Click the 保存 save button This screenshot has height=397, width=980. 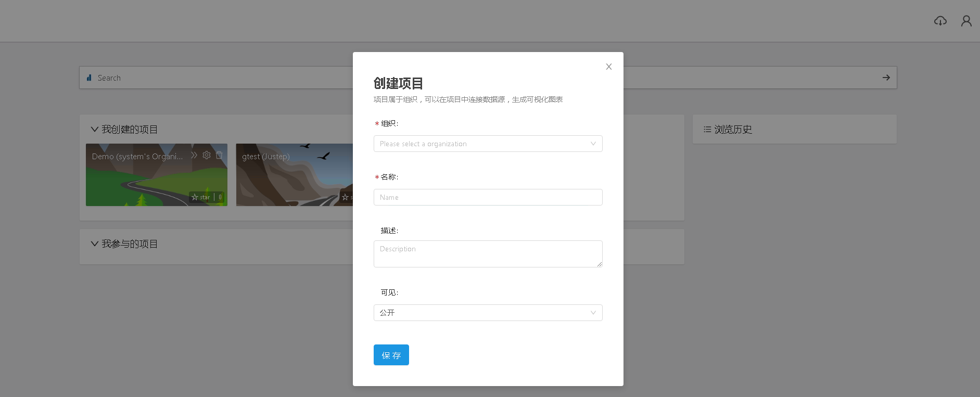coord(391,355)
